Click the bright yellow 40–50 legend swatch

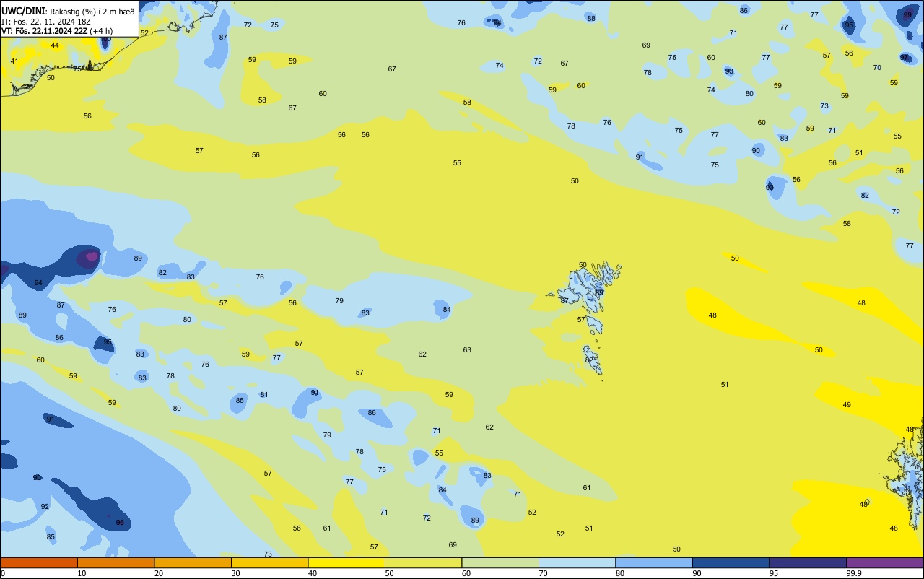346,562
